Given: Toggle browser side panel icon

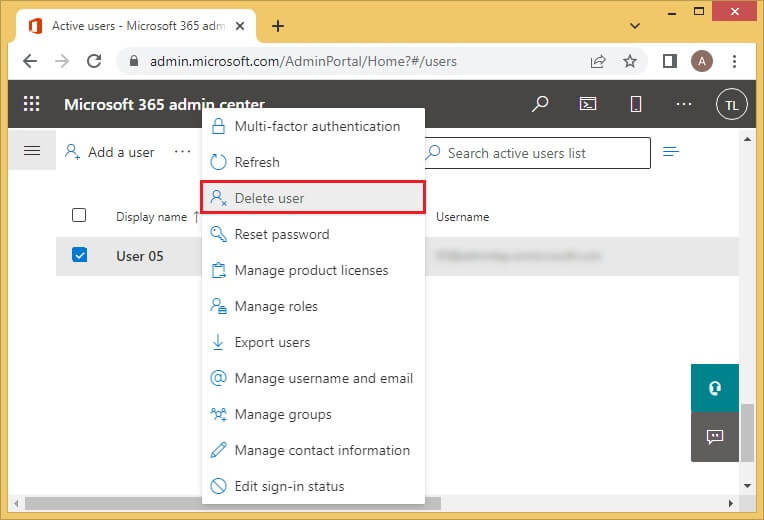Looking at the screenshot, I should [670, 61].
